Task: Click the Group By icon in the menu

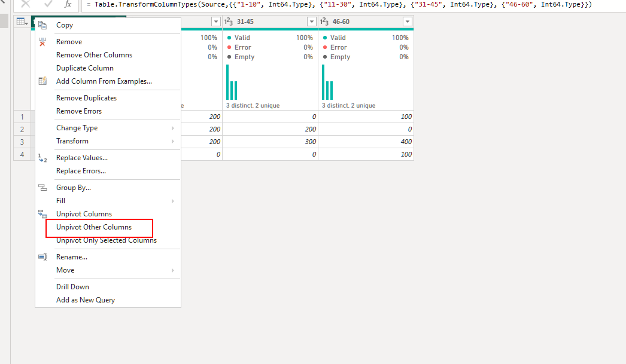Action: tap(42, 188)
